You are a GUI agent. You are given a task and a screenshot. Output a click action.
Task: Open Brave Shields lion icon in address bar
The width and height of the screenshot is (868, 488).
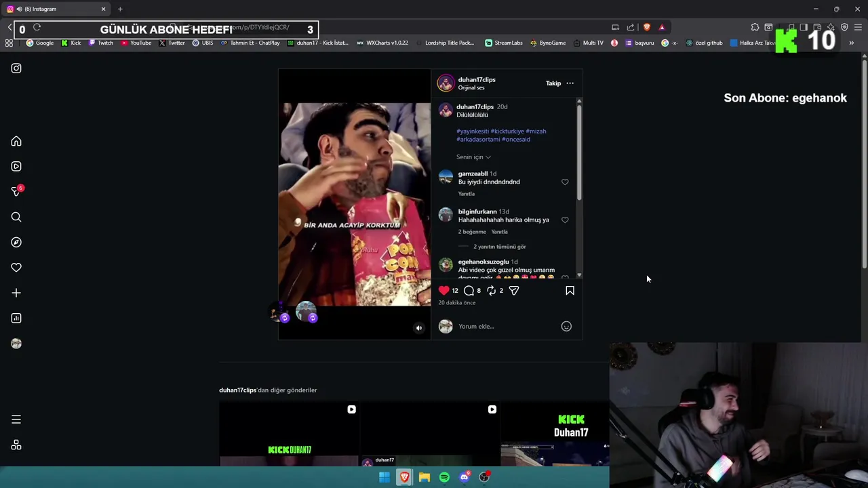coord(647,27)
